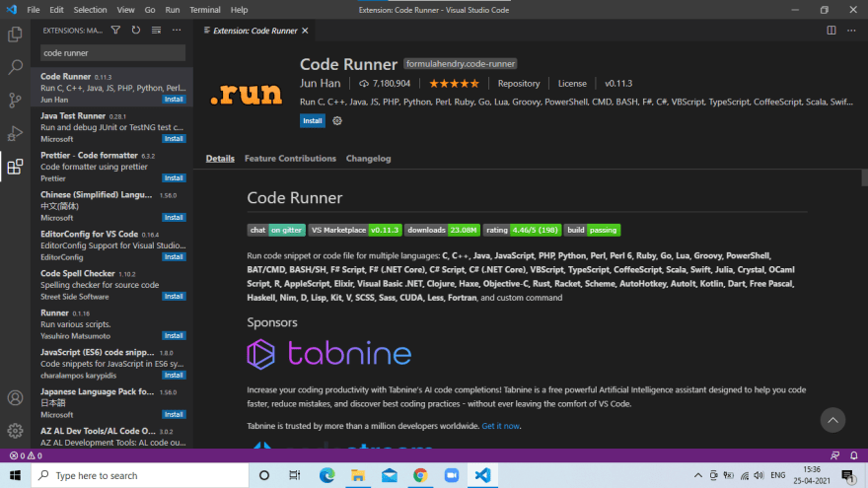Image resolution: width=868 pixels, height=488 pixels.
Task: Open the File menu
Action: click(34, 10)
